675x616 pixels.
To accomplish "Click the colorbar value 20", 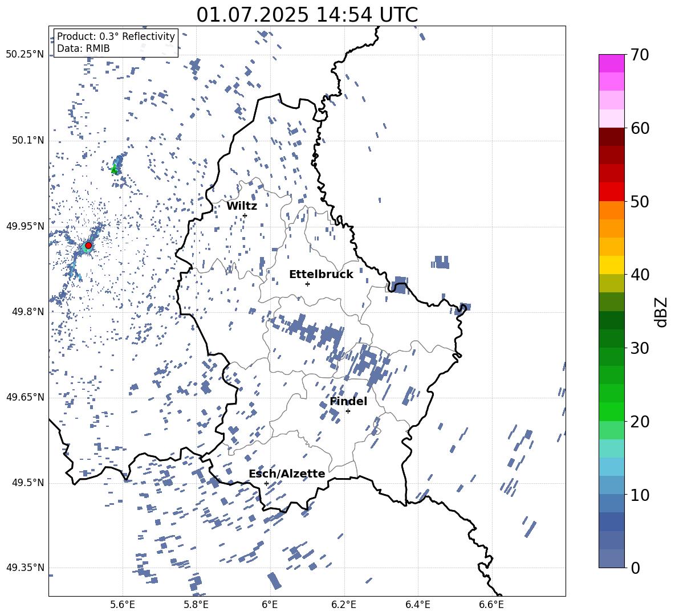I will [640, 421].
